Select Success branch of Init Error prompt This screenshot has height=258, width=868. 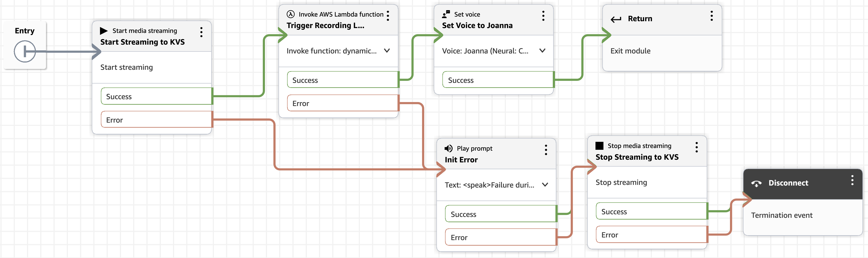pyautogui.click(x=500, y=214)
